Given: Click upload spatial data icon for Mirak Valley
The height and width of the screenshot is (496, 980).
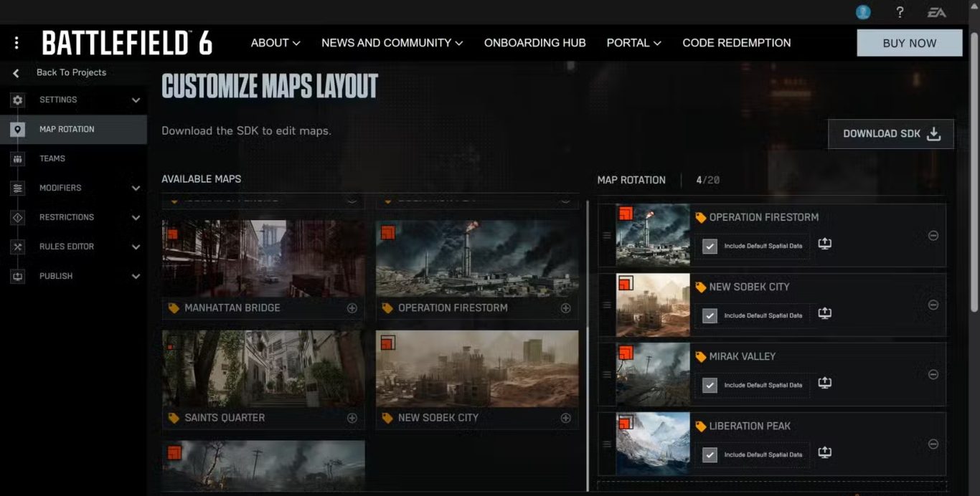Looking at the screenshot, I should (x=825, y=383).
